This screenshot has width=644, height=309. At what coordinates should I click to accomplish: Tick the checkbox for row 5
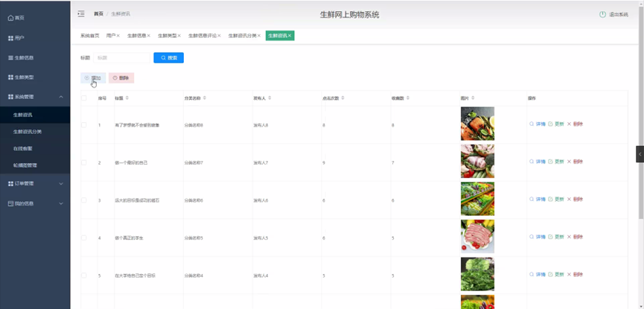coord(84,275)
